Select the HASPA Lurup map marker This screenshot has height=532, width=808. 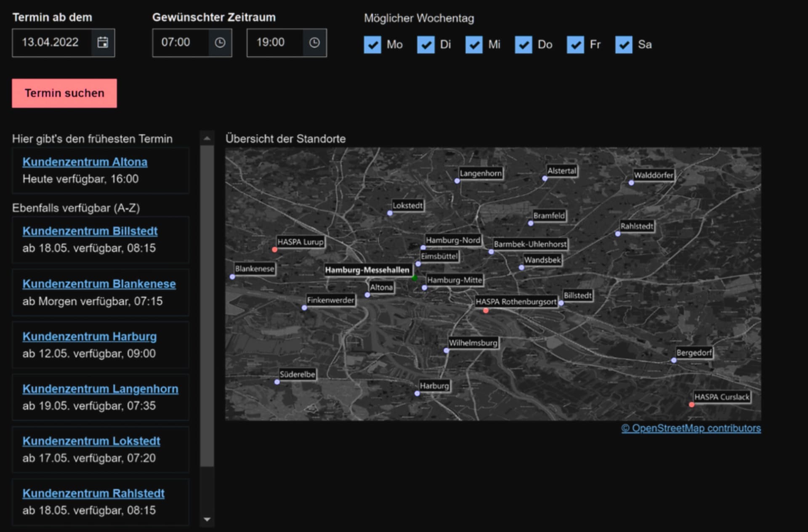(x=275, y=250)
